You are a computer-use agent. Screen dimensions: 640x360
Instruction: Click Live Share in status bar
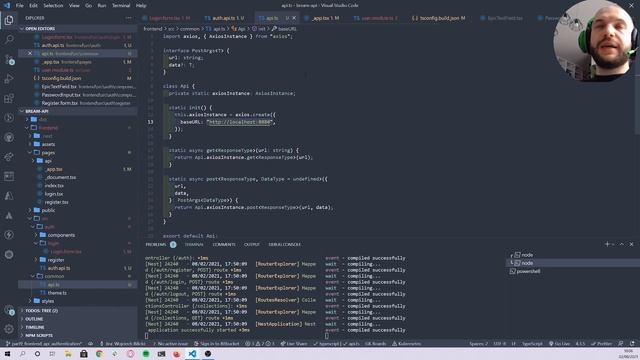click(x=294, y=344)
